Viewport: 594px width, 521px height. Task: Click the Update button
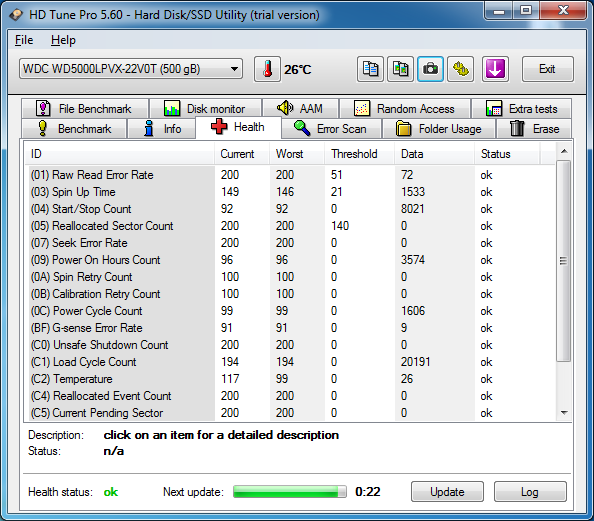[x=447, y=492]
